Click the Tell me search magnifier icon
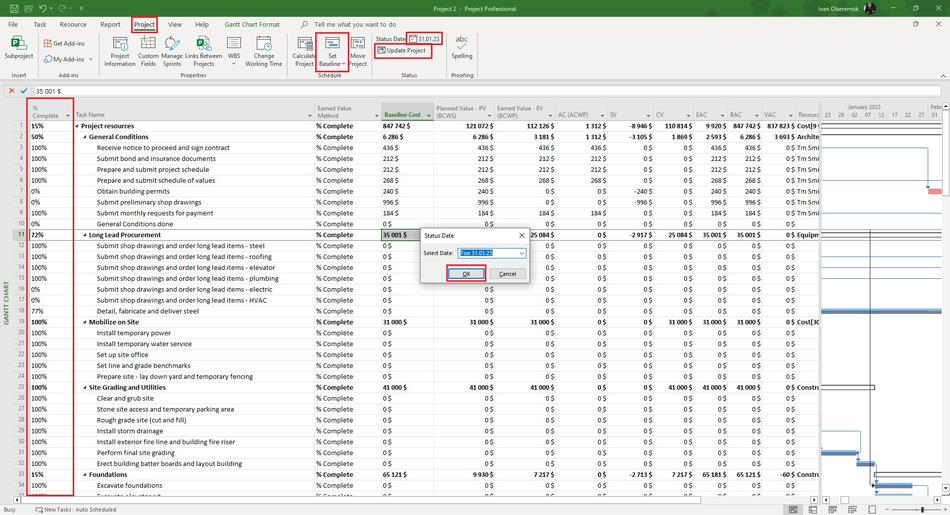This screenshot has width=950, height=515. [x=304, y=24]
